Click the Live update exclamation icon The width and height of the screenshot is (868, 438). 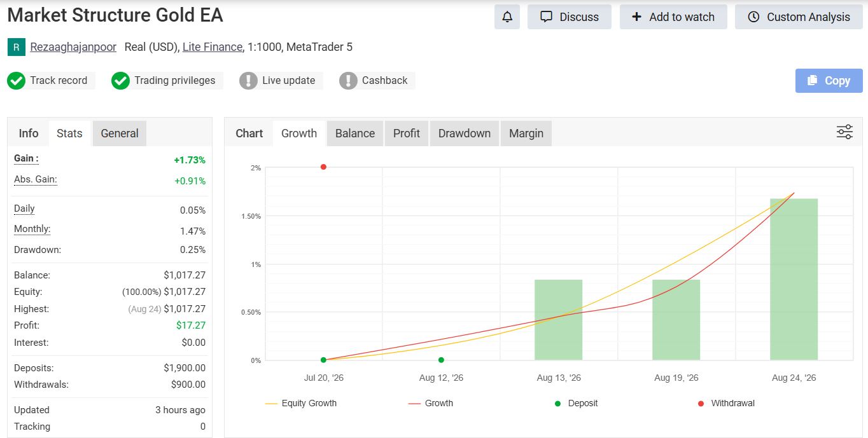pyautogui.click(x=248, y=81)
